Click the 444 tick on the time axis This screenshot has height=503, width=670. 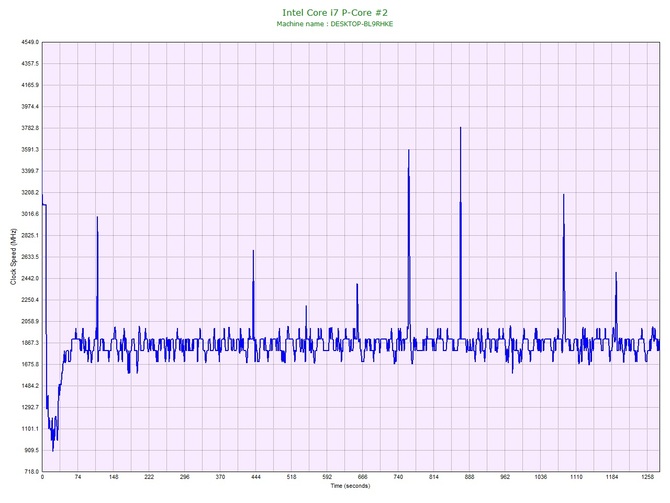[256, 477]
